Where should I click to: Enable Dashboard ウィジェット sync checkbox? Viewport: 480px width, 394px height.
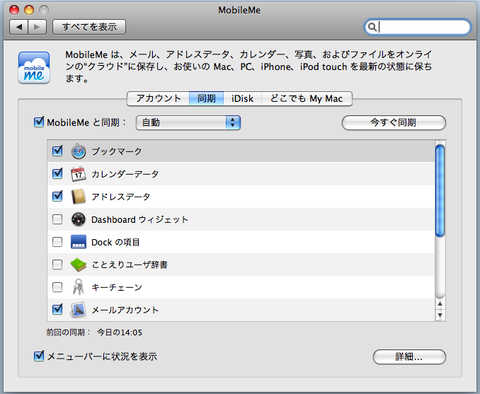tap(57, 219)
